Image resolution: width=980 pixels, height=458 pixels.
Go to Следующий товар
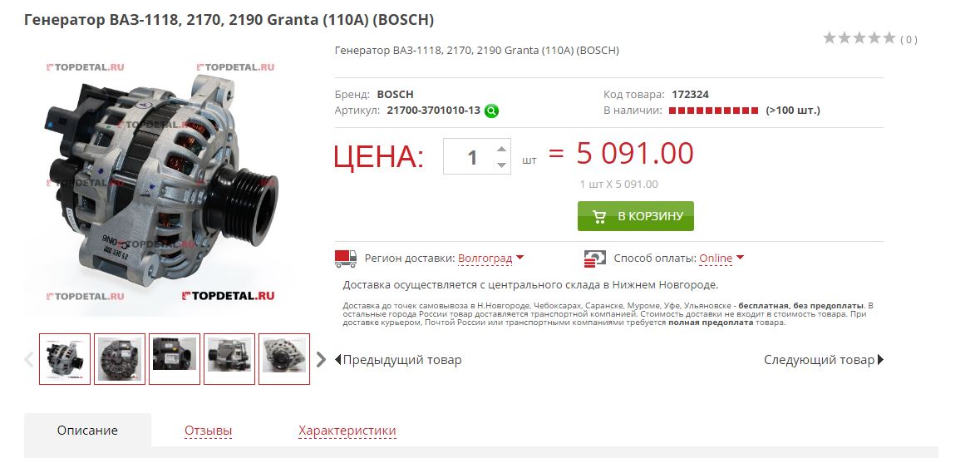pos(824,360)
